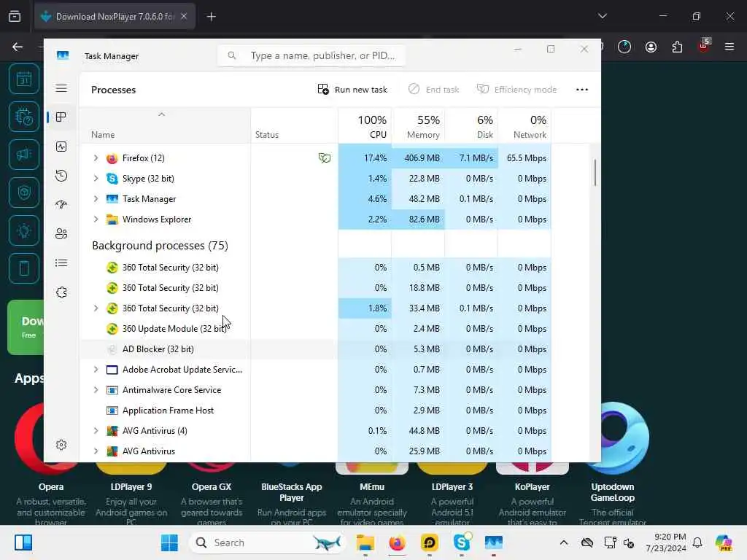Image resolution: width=747 pixels, height=560 pixels.
Task: Open notification bell in system tray
Action: 697,542
